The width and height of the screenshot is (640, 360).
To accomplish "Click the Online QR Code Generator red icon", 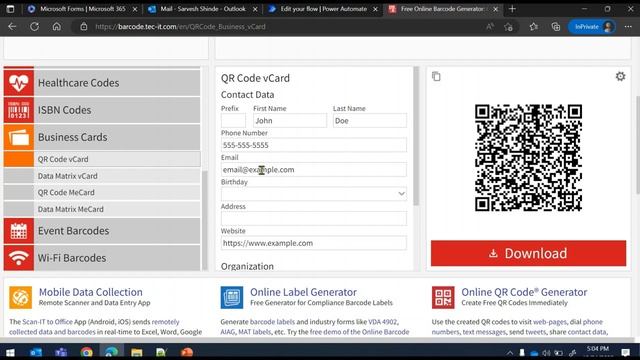I will [443, 297].
